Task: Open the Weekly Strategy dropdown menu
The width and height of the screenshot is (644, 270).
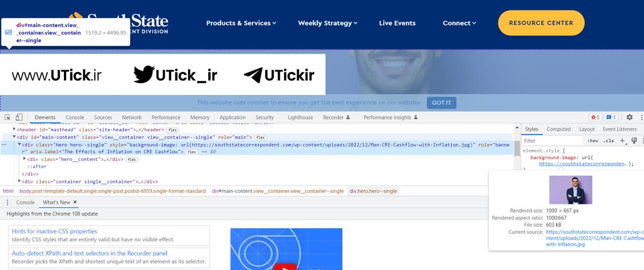Action: pos(327,23)
